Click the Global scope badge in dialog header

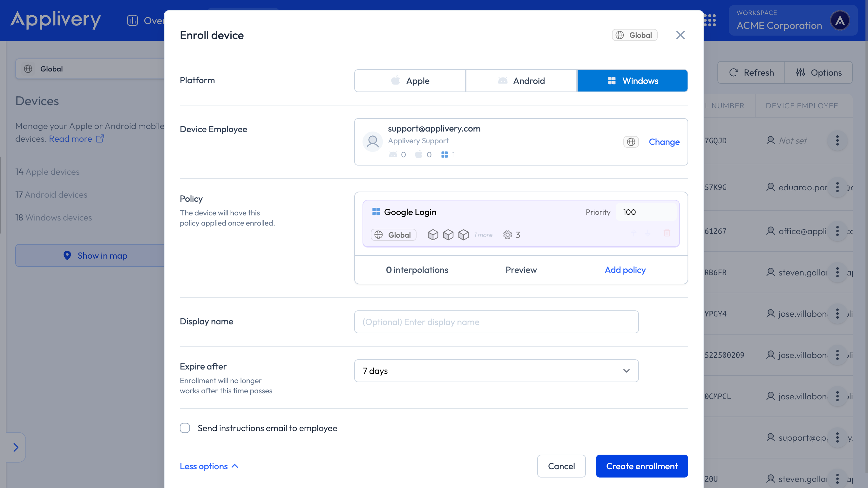(x=634, y=35)
